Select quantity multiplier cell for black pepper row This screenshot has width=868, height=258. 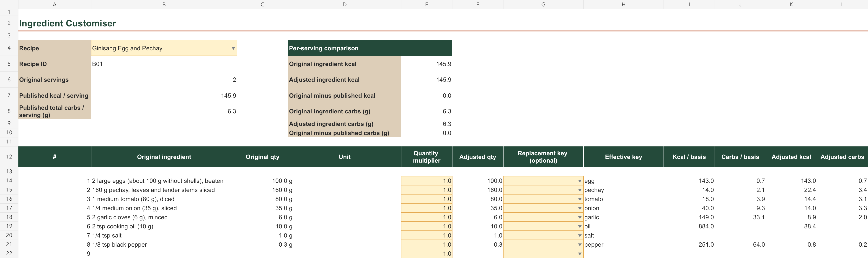pos(426,245)
